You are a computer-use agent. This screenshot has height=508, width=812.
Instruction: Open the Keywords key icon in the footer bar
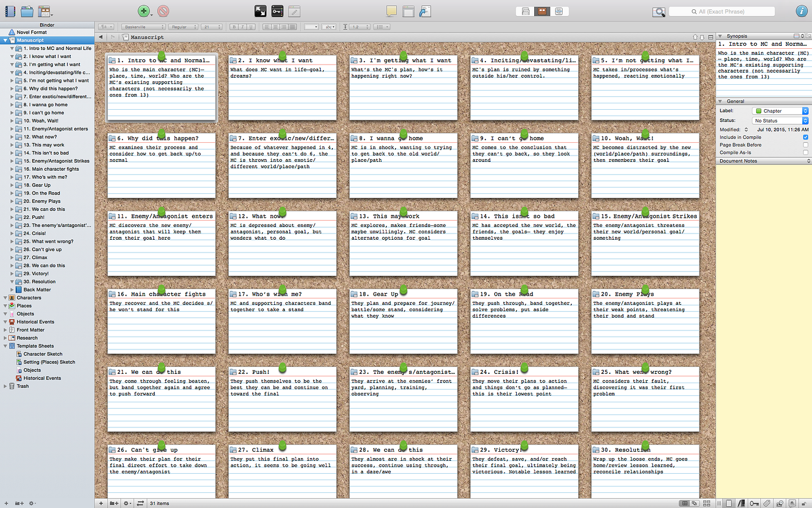coord(755,503)
